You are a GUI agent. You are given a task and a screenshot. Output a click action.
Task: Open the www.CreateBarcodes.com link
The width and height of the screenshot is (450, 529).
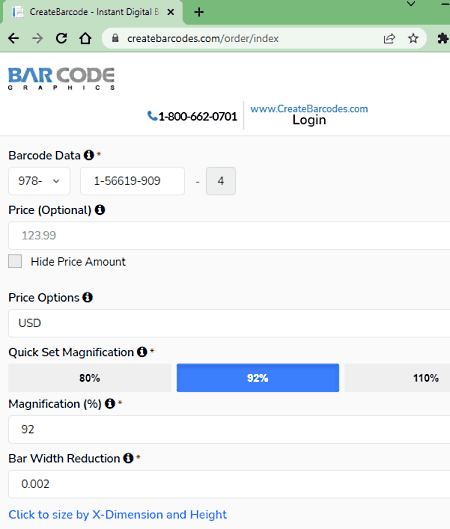point(309,109)
